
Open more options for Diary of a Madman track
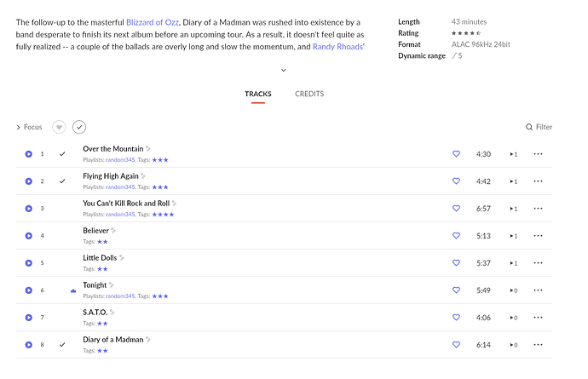(538, 345)
